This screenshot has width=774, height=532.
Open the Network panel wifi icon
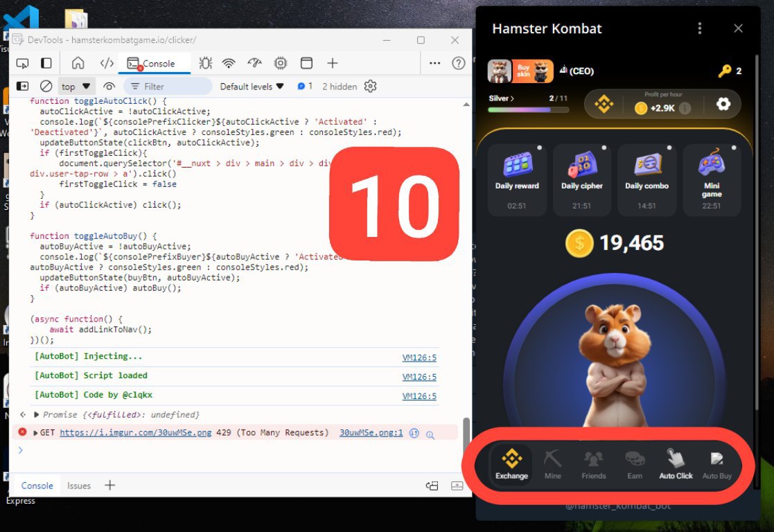(x=229, y=63)
